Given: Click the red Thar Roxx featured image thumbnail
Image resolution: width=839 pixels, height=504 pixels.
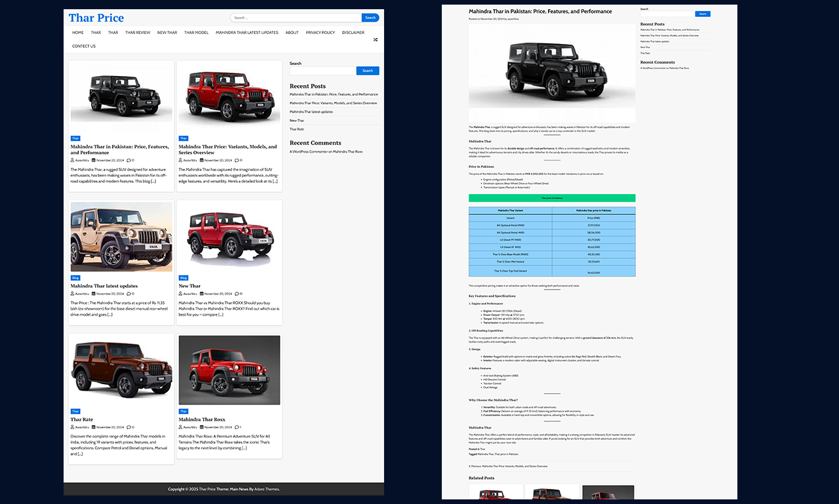Looking at the screenshot, I should [229, 370].
